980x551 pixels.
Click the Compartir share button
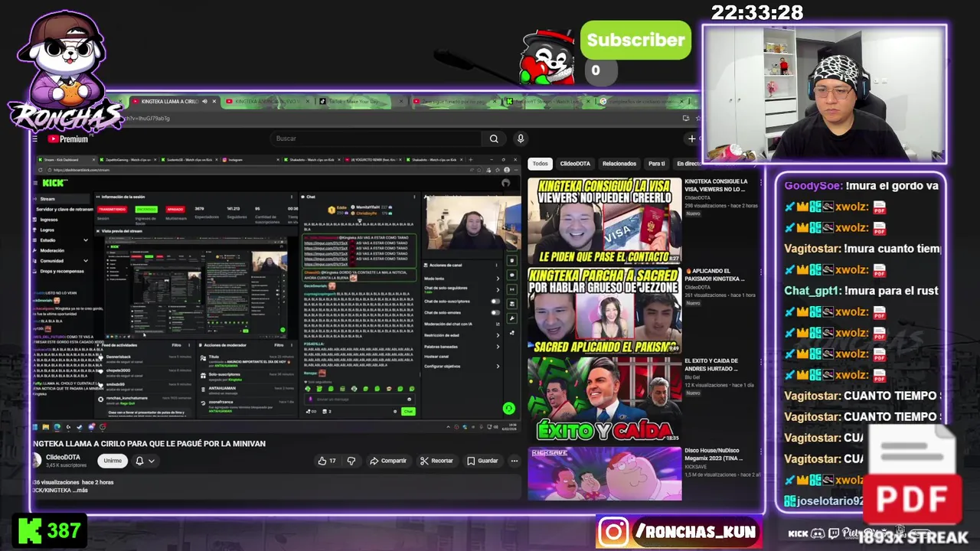tap(388, 461)
